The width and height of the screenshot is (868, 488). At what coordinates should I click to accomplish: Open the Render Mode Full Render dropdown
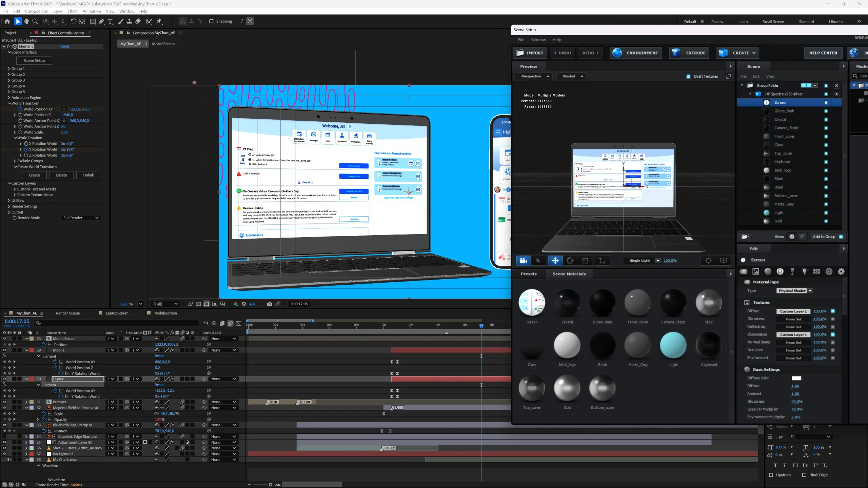pos(81,218)
